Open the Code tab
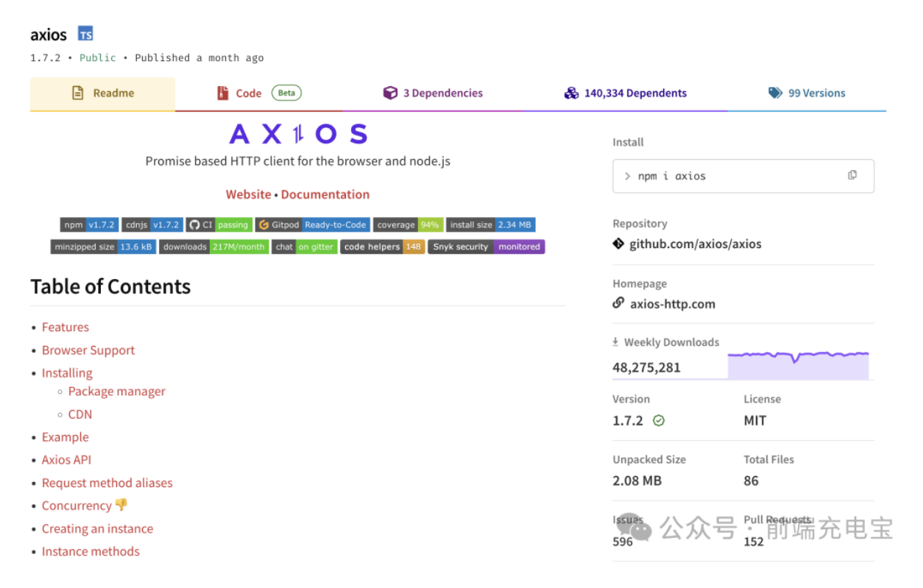 pos(259,93)
